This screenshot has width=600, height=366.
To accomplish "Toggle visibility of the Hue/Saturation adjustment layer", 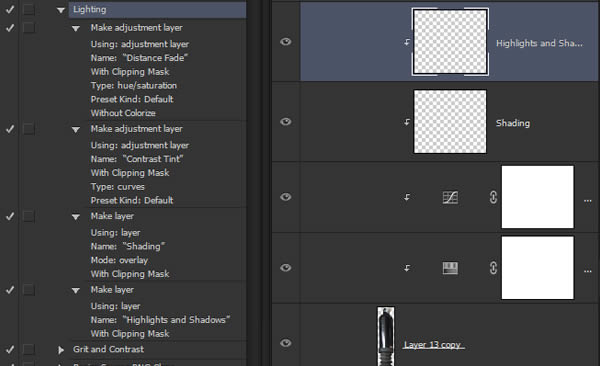I will tap(285, 268).
